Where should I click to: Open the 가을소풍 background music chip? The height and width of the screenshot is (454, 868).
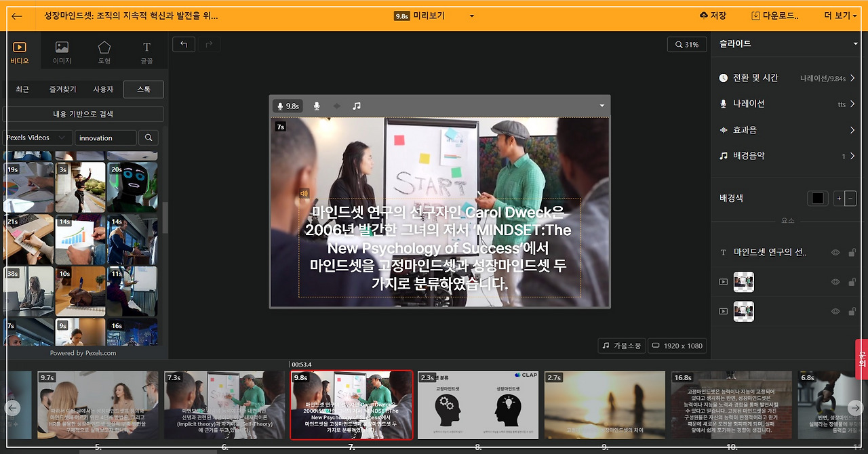(x=622, y=346)
